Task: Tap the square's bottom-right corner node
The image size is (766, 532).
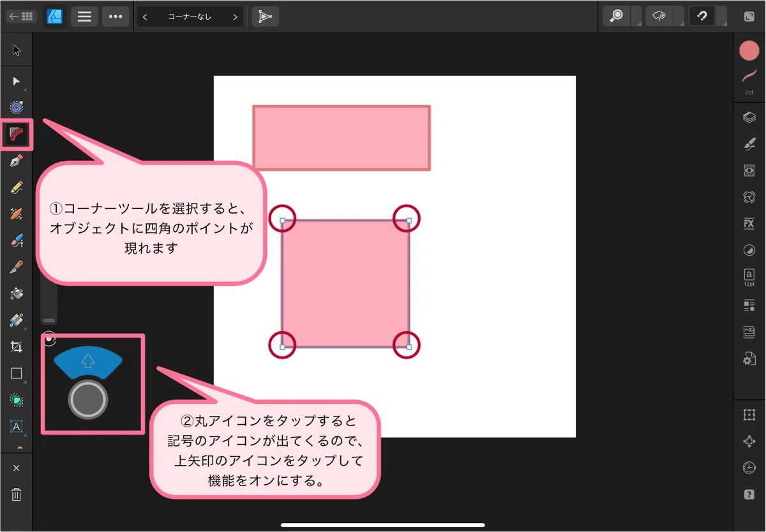Action: click(x=409, y=347)
